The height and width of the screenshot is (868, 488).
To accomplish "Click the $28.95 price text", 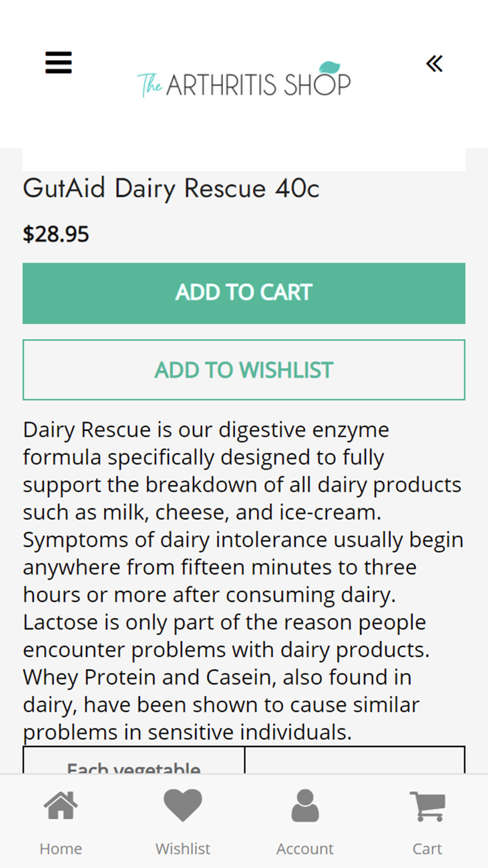I will (x=56, y=234).
